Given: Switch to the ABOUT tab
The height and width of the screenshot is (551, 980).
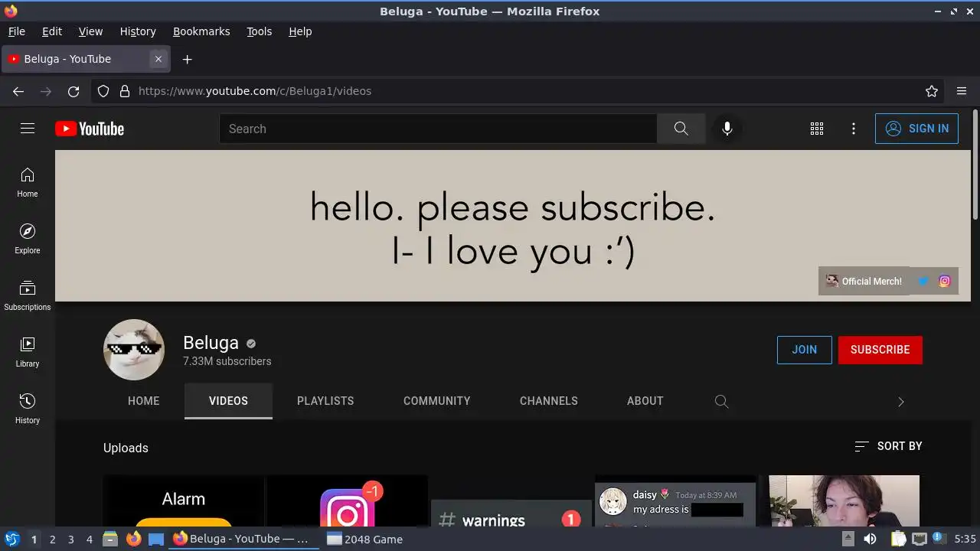Looking at the screenshot, I should pyautogui.click(x=645, y=401).
